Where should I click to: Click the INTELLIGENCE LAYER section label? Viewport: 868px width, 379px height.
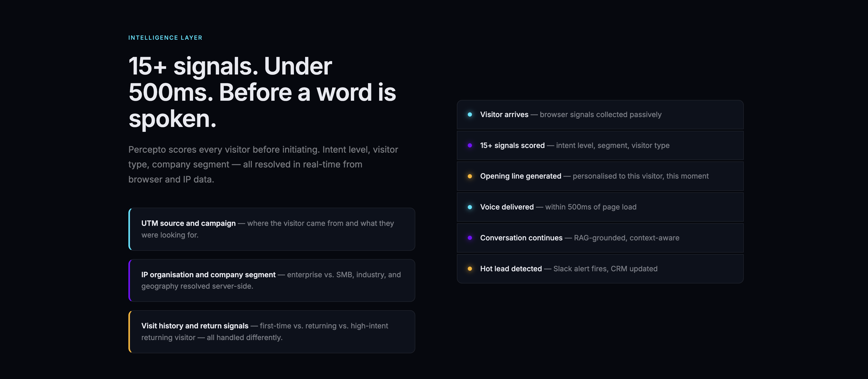point(165,38)
